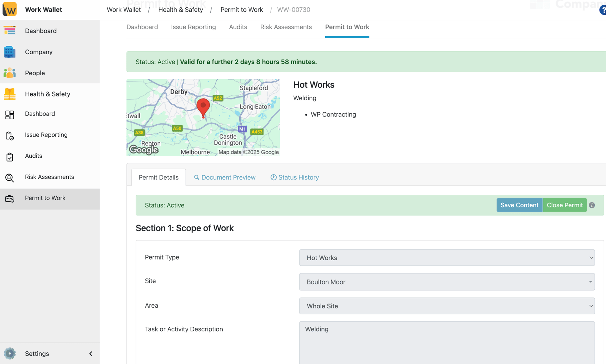The height and width of the screenshot is (364, 606).
Task: Click the Save Content button
Action: coord(519,205)
